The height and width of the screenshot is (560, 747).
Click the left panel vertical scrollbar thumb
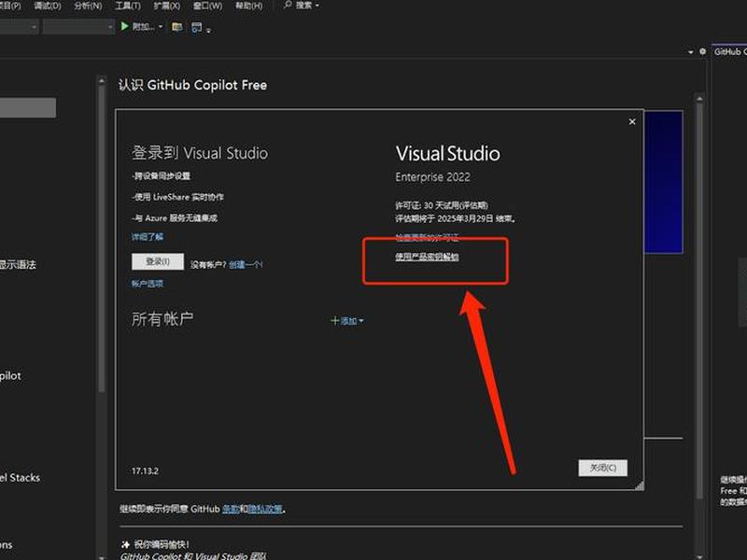point(101,238)
